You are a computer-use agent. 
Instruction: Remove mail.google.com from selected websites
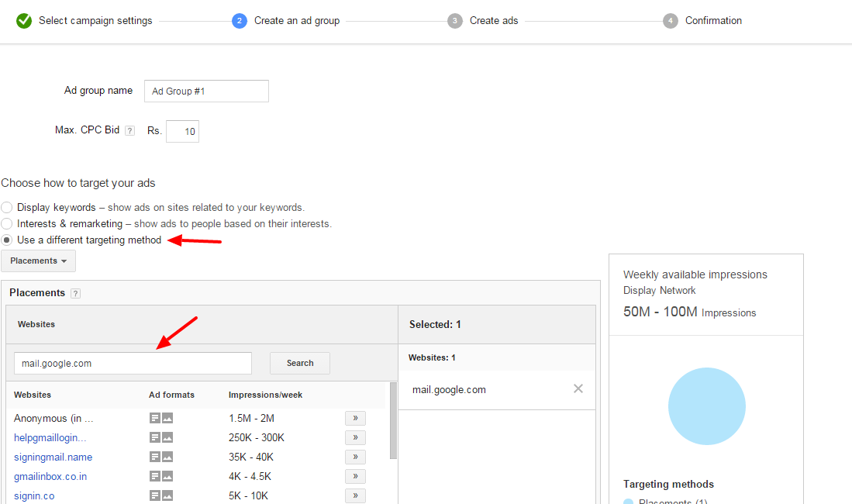(x=578, y=388)
